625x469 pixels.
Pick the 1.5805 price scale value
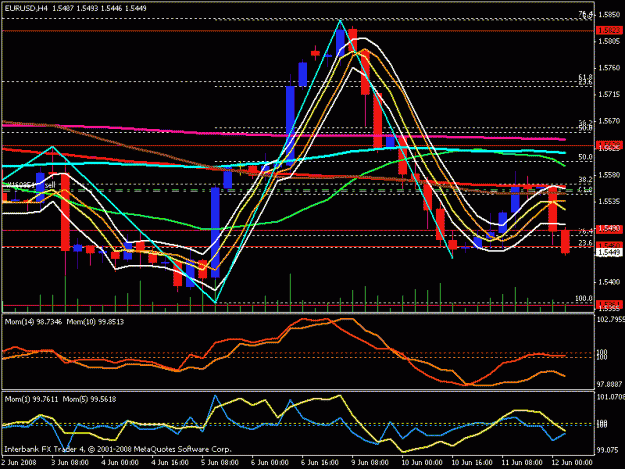coord(609,41)
